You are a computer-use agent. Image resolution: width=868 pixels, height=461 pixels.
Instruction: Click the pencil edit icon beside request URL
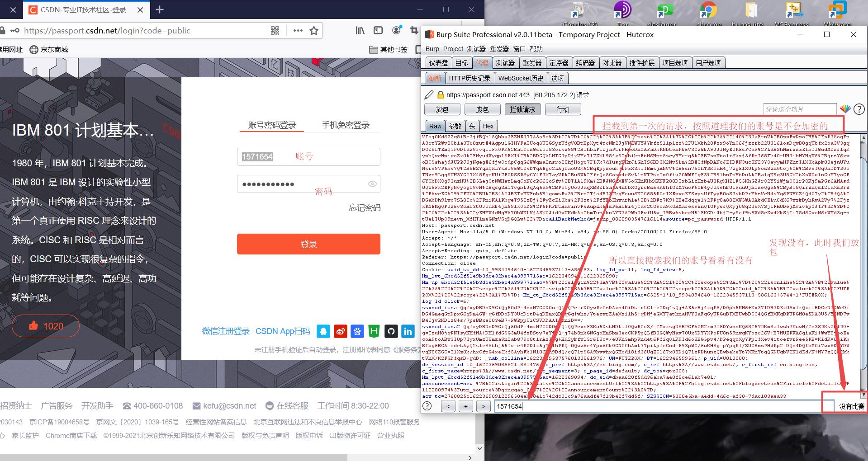429,95
